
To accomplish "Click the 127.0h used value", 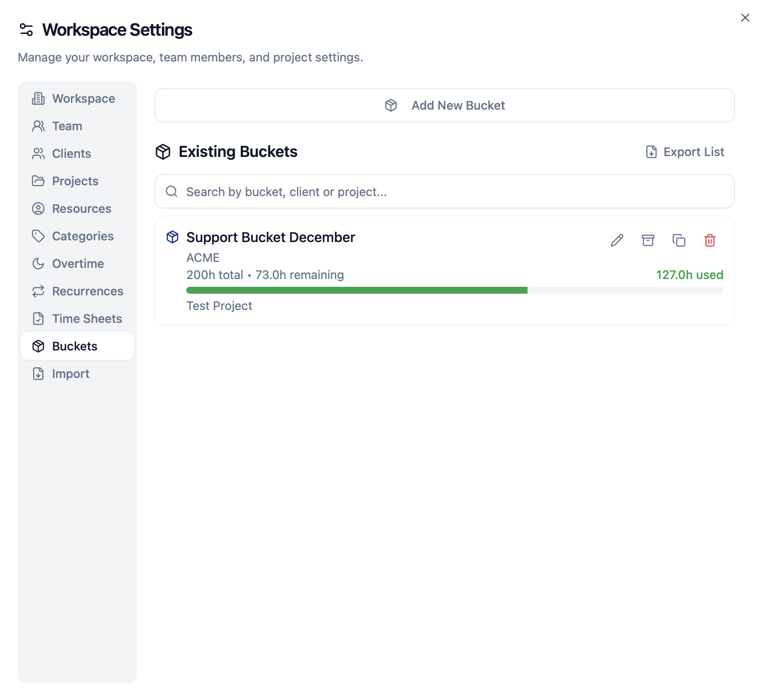I will click(x=689, y=275).
